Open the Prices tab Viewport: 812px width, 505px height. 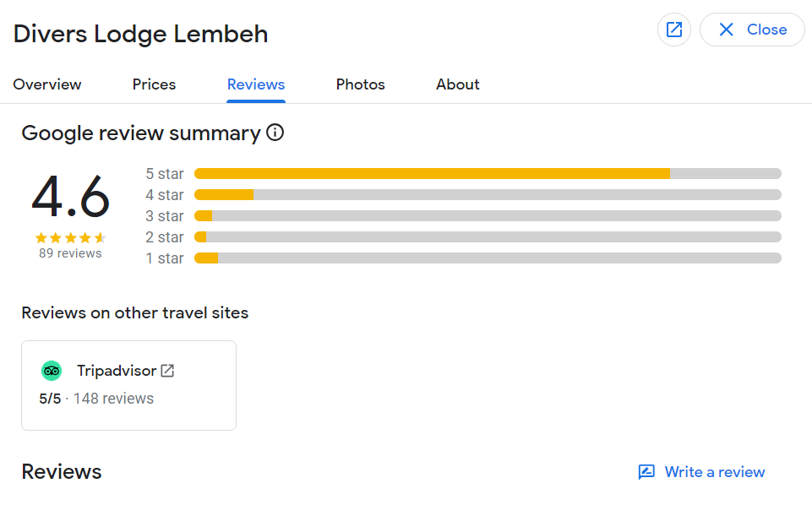coord(154,84)
